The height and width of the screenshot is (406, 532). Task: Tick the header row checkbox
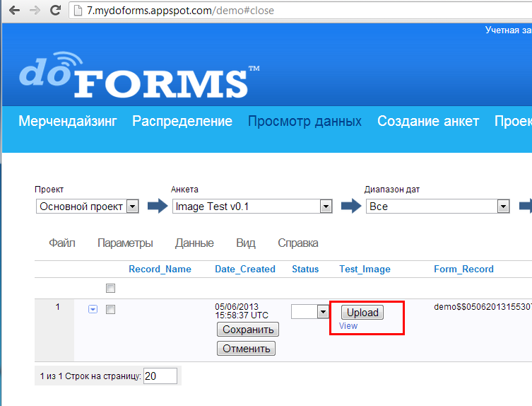coord(110,289)
